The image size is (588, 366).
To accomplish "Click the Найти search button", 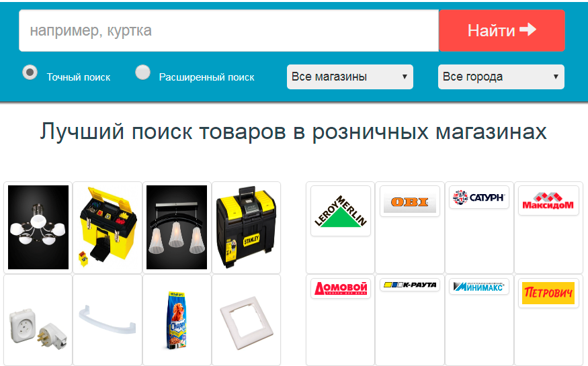I will click(502, 30).
